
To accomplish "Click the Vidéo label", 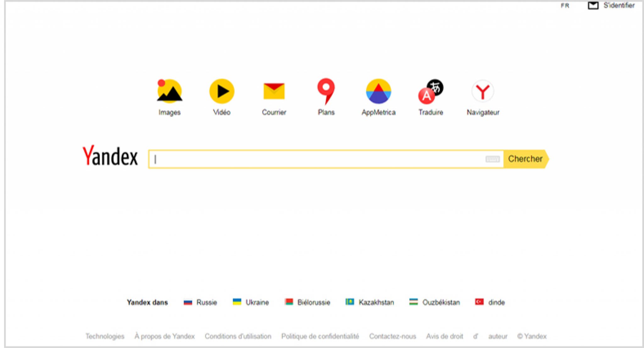I will coord(222,112).
